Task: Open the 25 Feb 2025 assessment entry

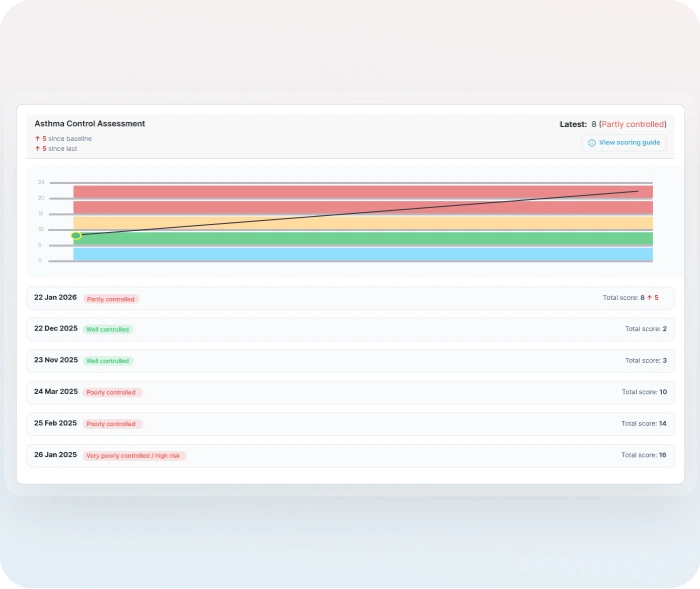Action: [350, 424]
